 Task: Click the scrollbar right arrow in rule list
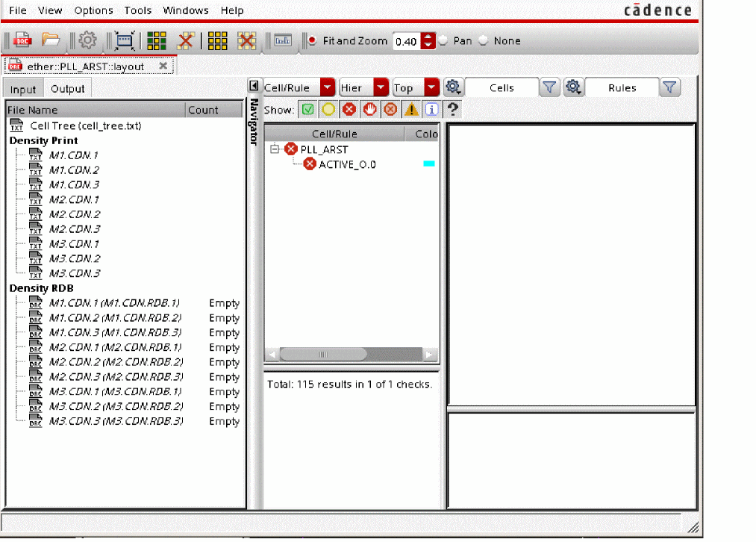(428, 355)
